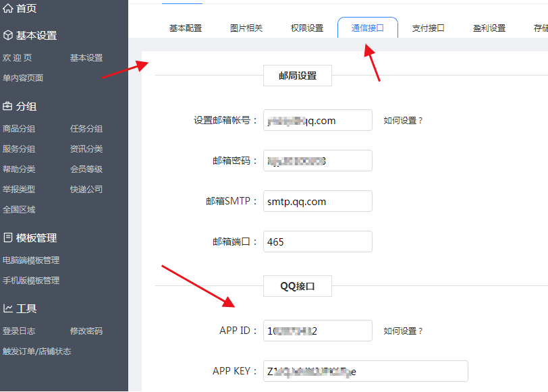Open the 首页 menu entry

(x=26, y=8)
